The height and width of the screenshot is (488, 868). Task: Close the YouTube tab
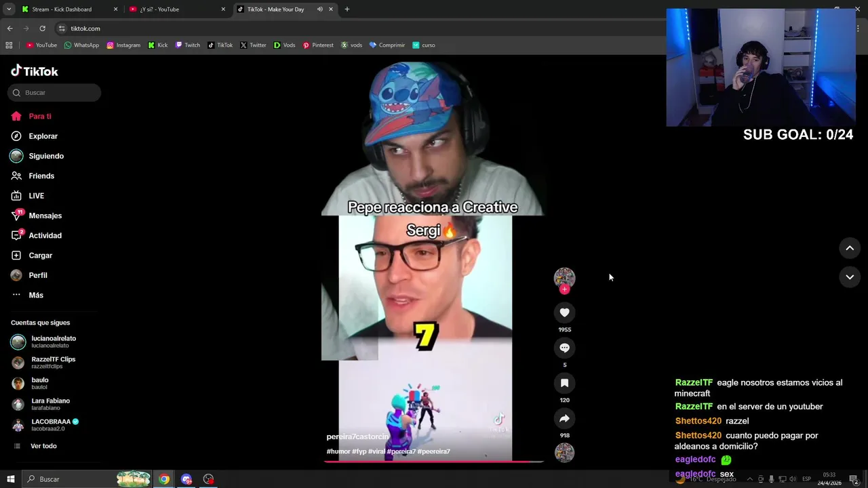point(223,9)
